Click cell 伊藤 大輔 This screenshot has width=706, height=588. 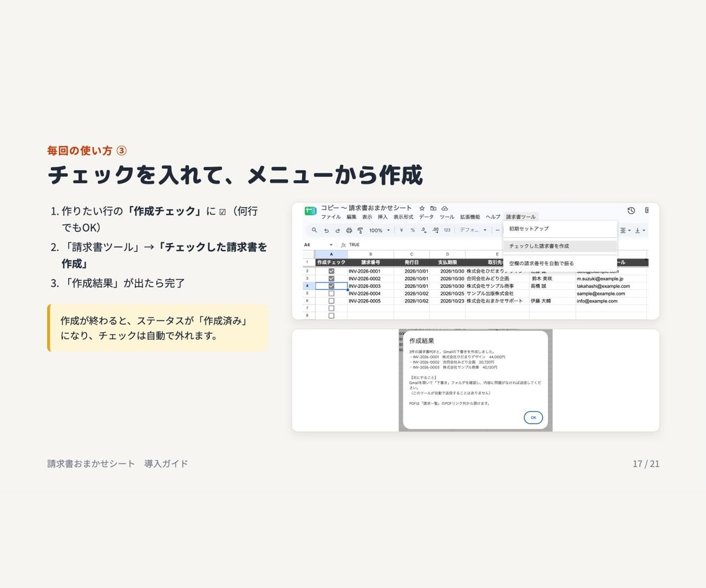(x=552, y=301)
